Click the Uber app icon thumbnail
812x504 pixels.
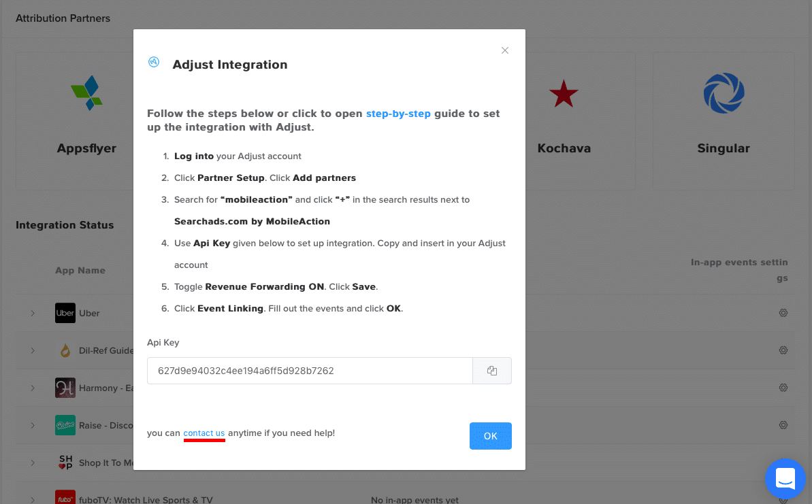(65, 313)
